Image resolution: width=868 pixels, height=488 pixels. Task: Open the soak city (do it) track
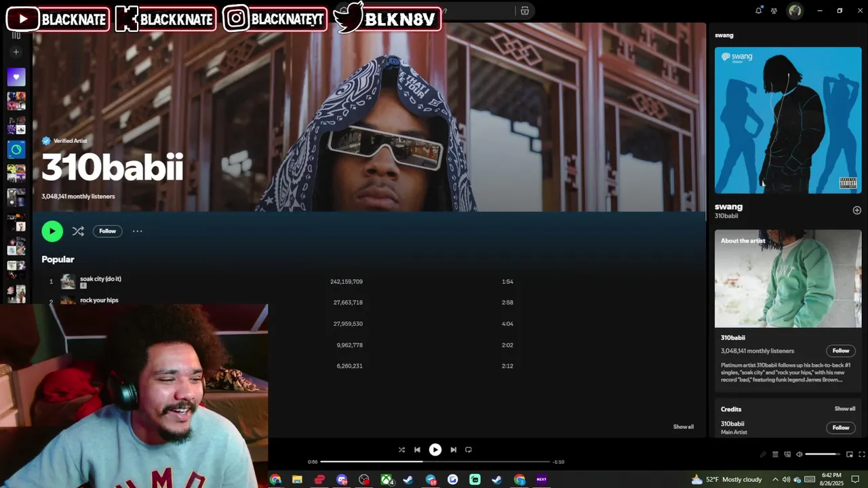point(100,279)
